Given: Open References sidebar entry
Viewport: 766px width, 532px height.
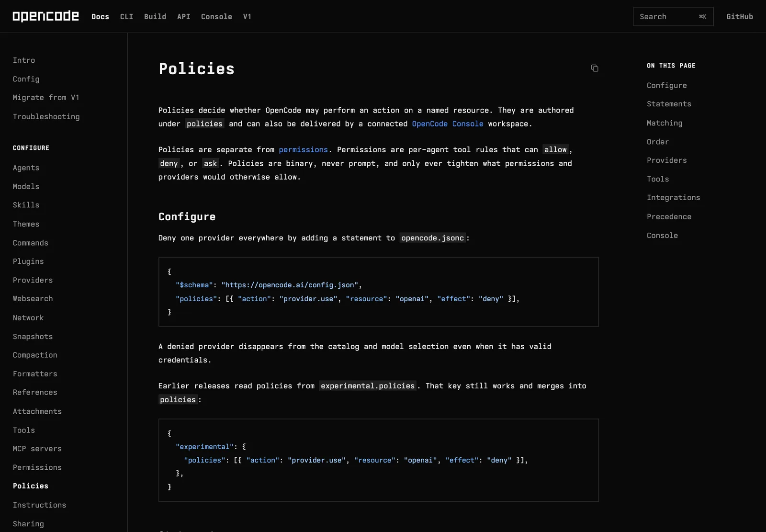Looking at the screenshot, I should 35,392.
